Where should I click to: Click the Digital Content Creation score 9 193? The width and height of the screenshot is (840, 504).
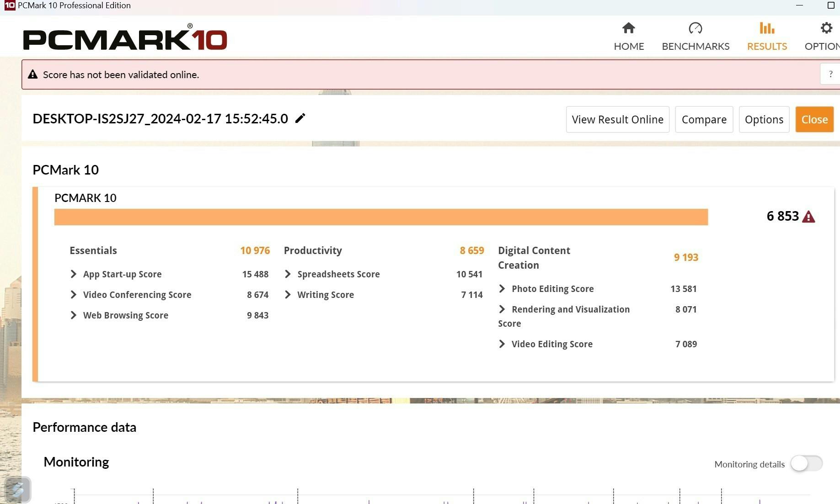coord(686,257)
